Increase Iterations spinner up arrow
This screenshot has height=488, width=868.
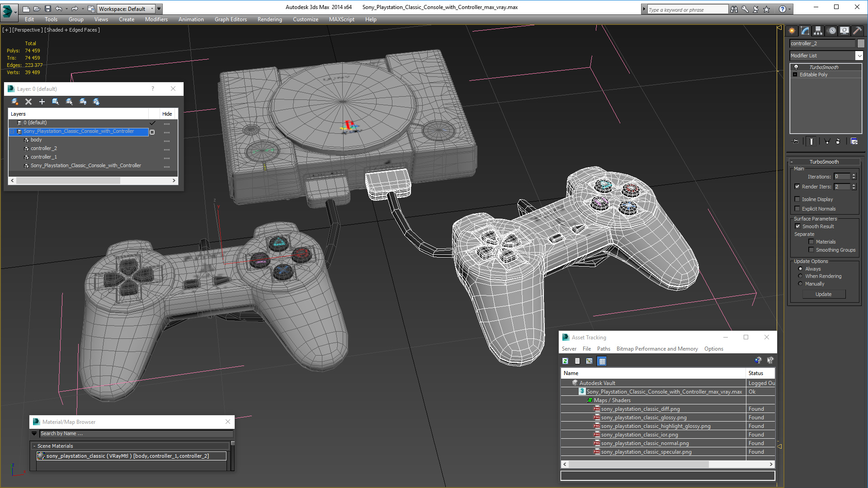point(854,175)
